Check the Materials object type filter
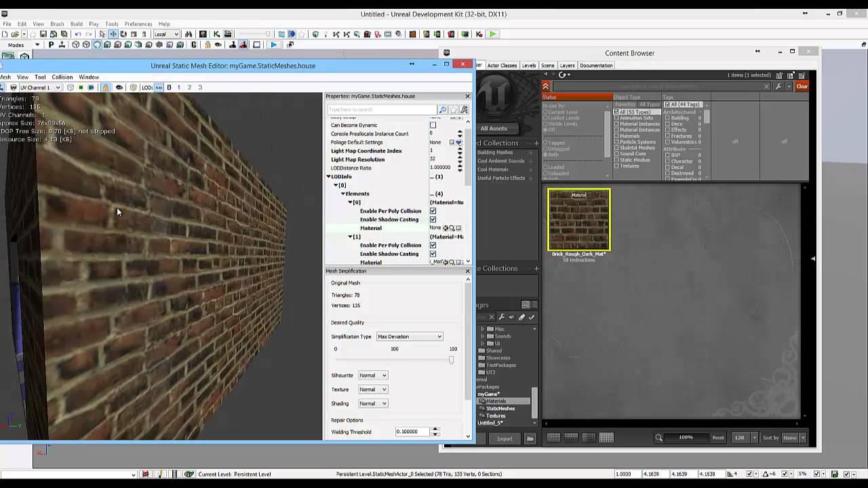 coord(616,136)
